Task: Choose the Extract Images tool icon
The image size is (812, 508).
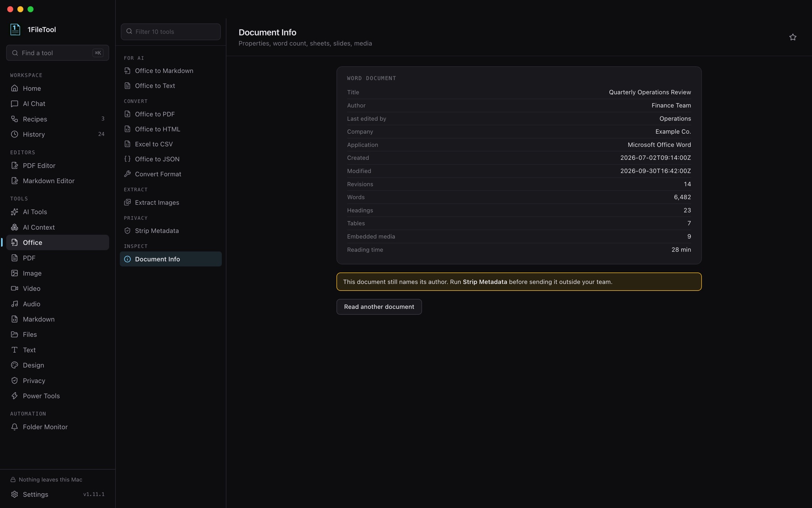Action: point(127,202)
